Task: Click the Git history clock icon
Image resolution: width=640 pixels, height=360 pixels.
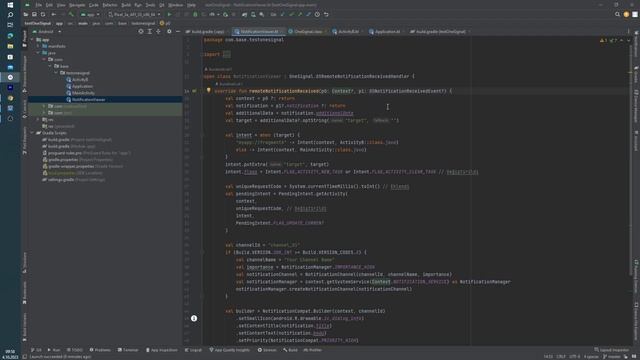Action: (317, 14)
